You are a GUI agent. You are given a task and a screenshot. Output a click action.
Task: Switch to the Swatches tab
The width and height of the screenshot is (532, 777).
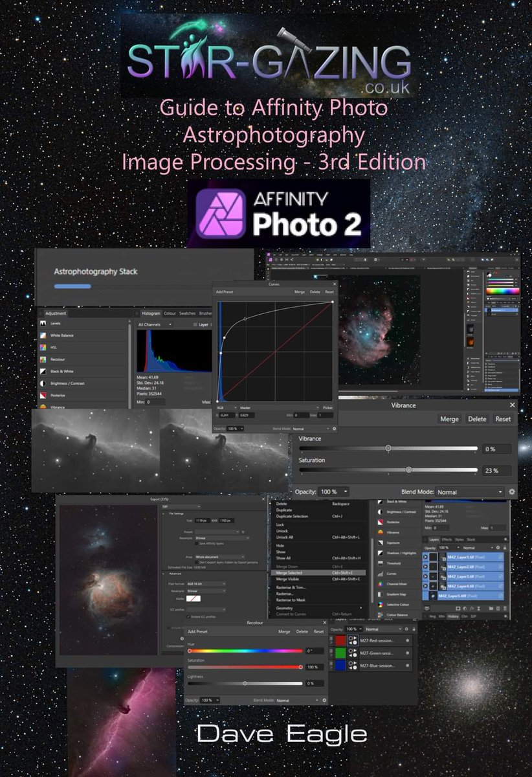click(x=186, y=313)
